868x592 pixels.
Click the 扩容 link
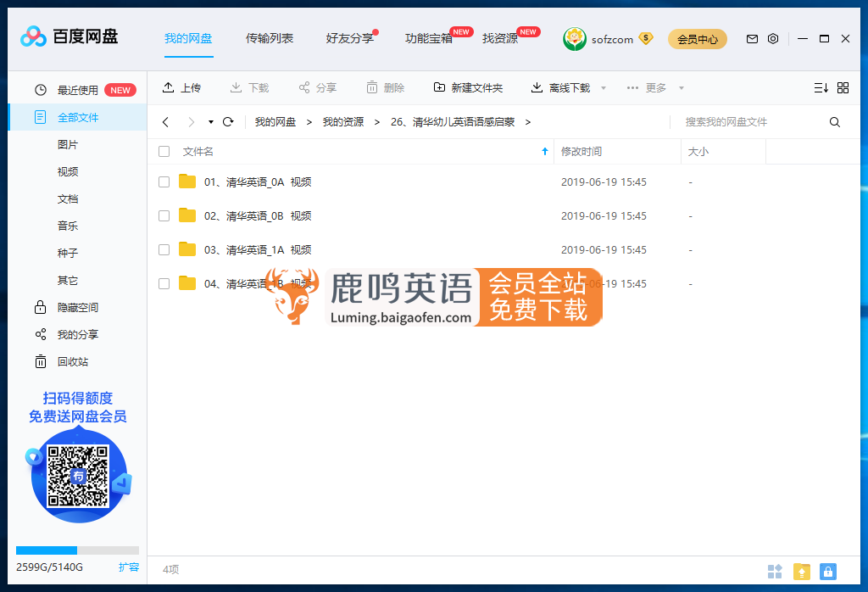coord(129,567)
